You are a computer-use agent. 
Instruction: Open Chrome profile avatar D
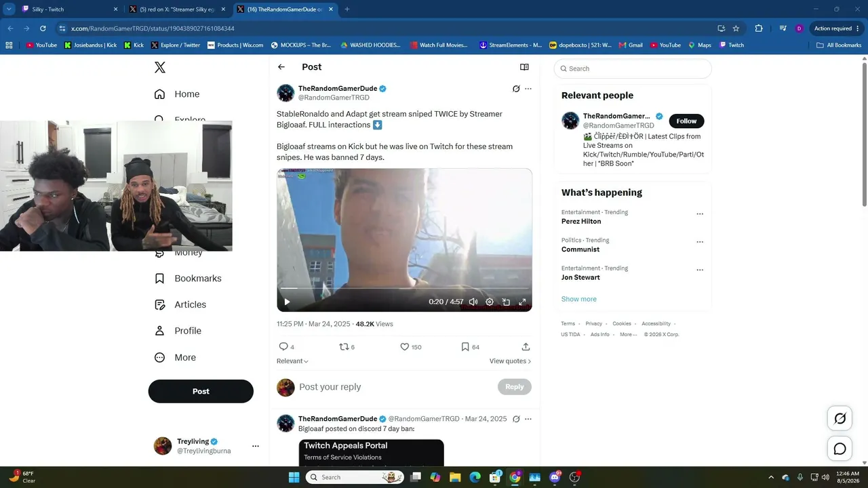point(800,28)
